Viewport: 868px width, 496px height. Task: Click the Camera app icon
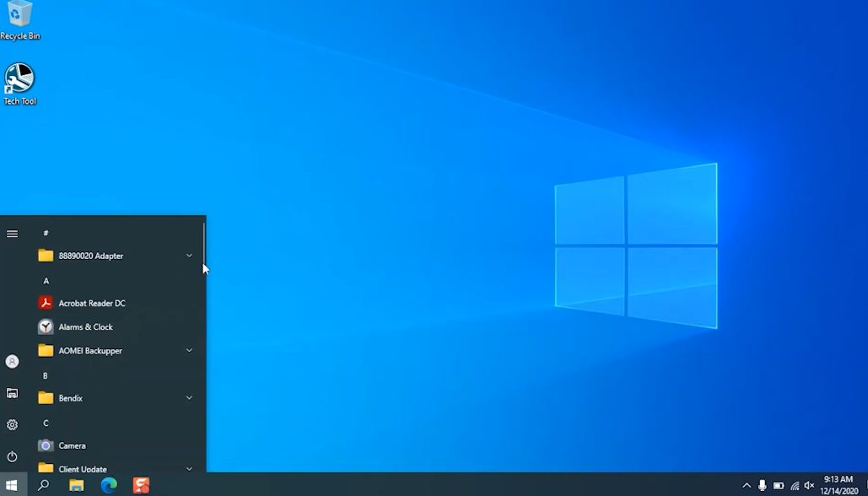(x=46, y=445)
